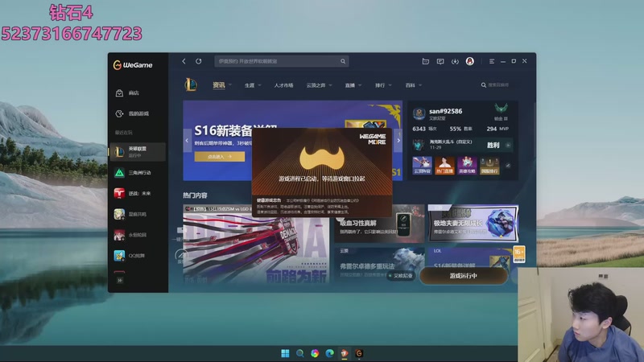The image size is (644, 362).
Task: Open the 前路为新 video thumbnail
Action: (256, 244)
